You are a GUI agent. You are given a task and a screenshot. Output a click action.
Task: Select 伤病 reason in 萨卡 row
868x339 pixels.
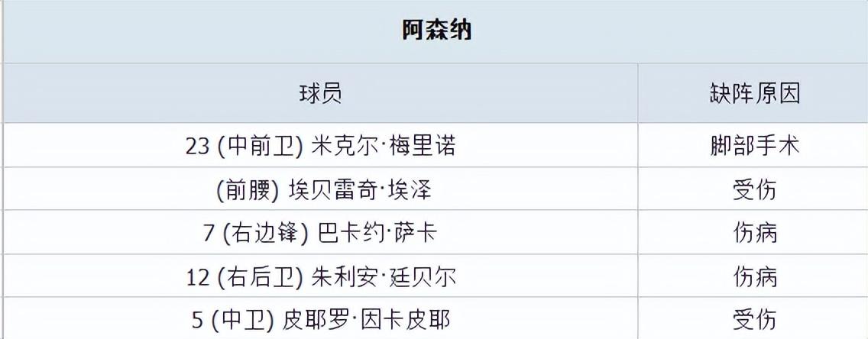click(754, 233)
